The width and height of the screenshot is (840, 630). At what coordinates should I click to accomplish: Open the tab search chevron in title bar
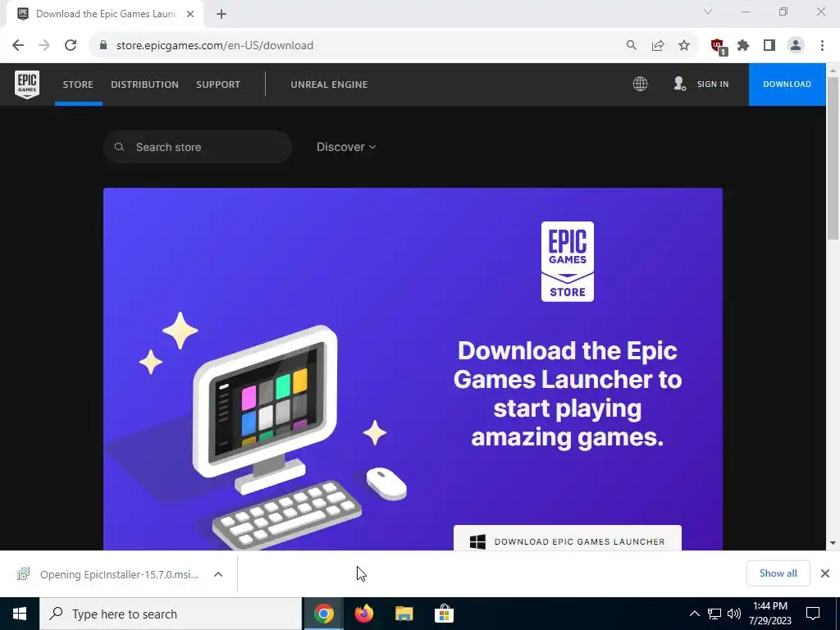708,11
